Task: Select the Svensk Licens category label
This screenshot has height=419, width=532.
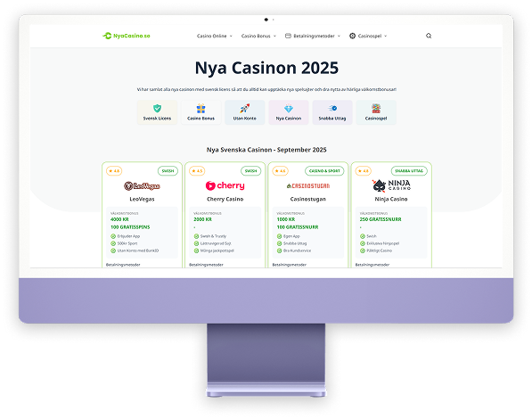Action: coord(157,119)
